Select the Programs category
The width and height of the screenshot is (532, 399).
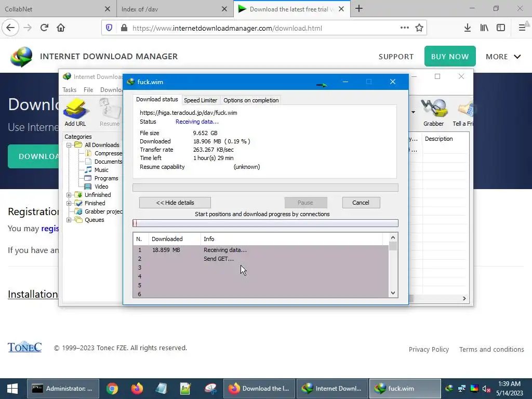pyautogui.click(x=106, y=178)
